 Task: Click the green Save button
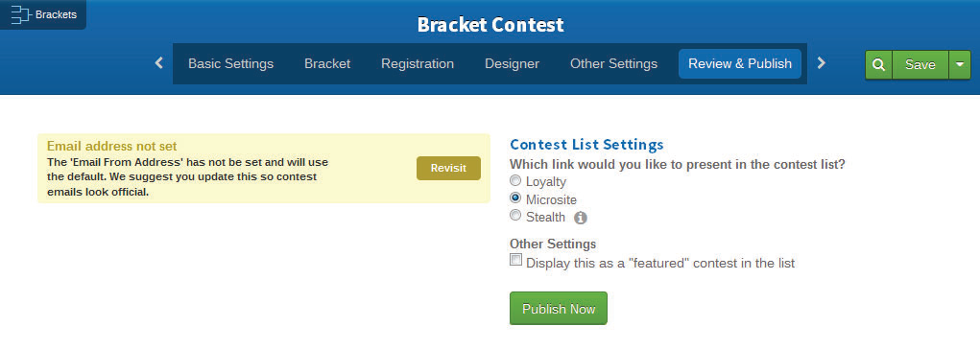coord(920,64)
